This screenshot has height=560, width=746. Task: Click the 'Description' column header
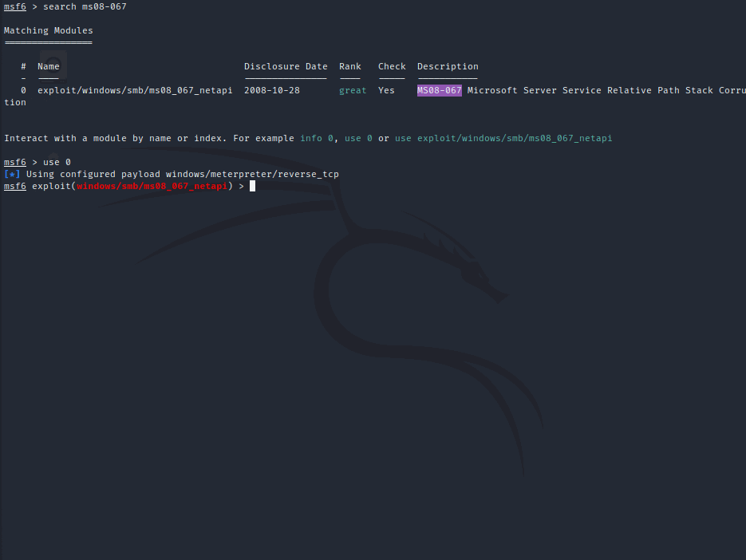[448, 67]
